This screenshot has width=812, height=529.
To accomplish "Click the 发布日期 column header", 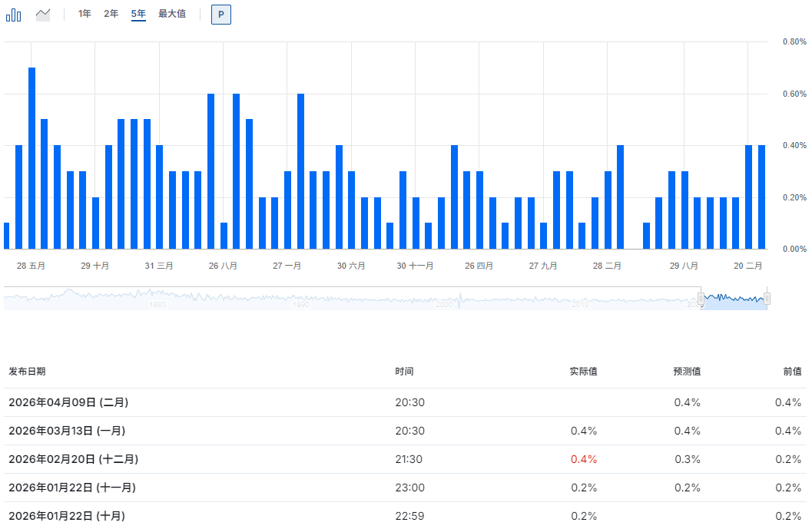I will (27, 372).
